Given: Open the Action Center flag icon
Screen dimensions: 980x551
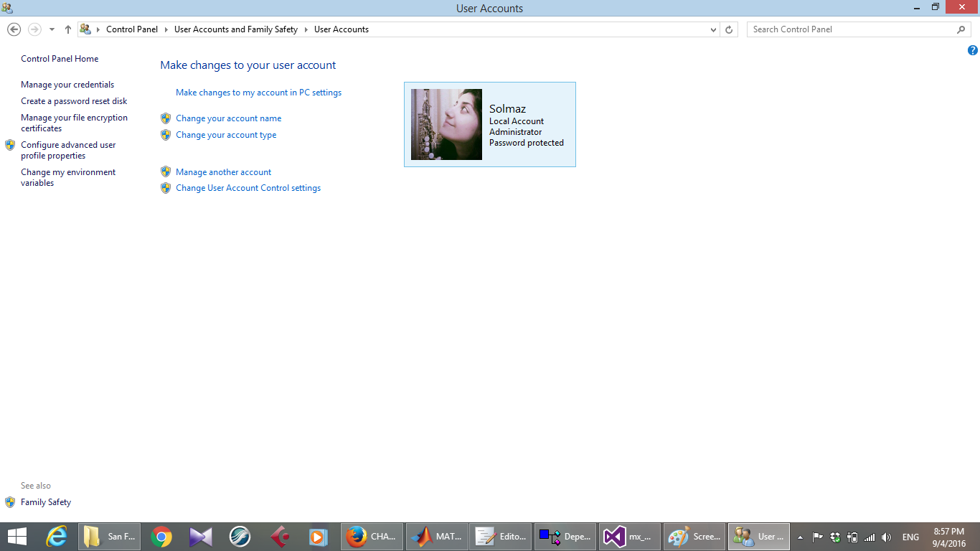Looking at the screenshot, I should (x=817, y=537).
